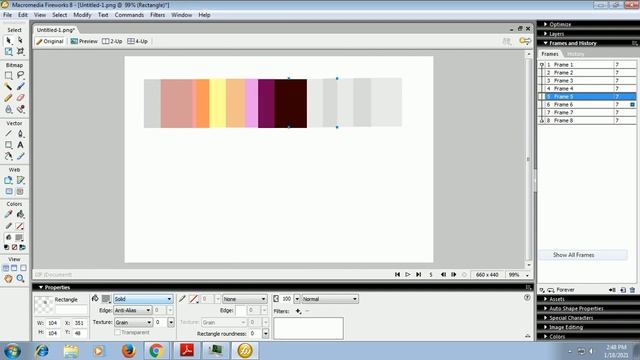Click the new/duplicate frame icon

pyautogui.click(x=623, y=290)
